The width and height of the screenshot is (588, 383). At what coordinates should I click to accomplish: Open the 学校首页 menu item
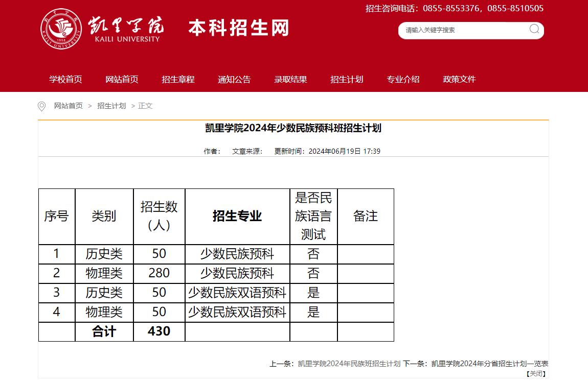pos(65,79)
